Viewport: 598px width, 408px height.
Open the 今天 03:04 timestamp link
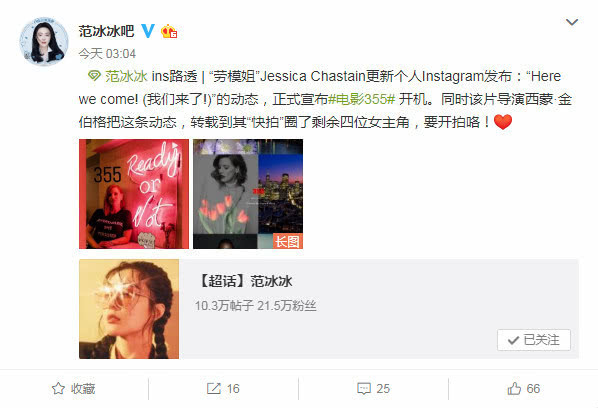[x=107, y=54]
